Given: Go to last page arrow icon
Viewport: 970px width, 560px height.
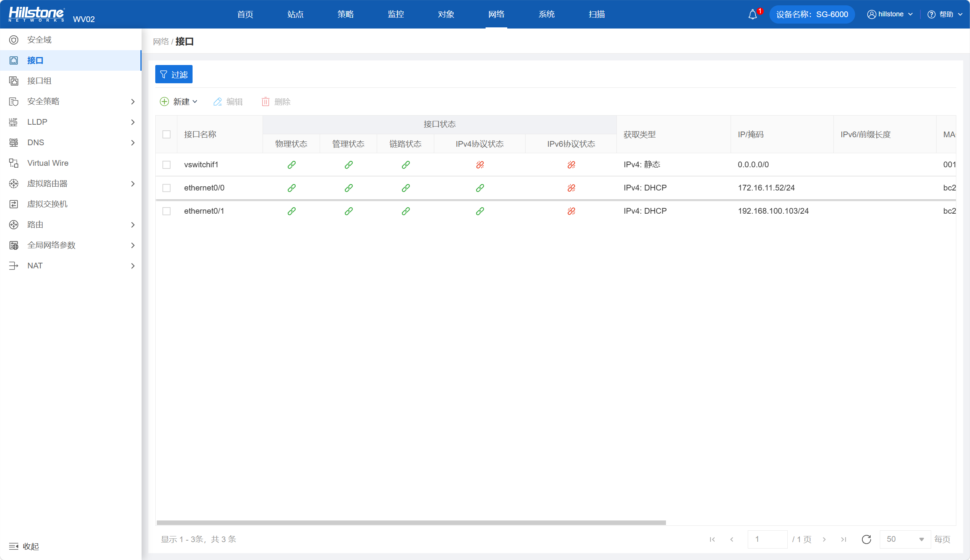Looking at the screenshot, I should coord(843,539).
